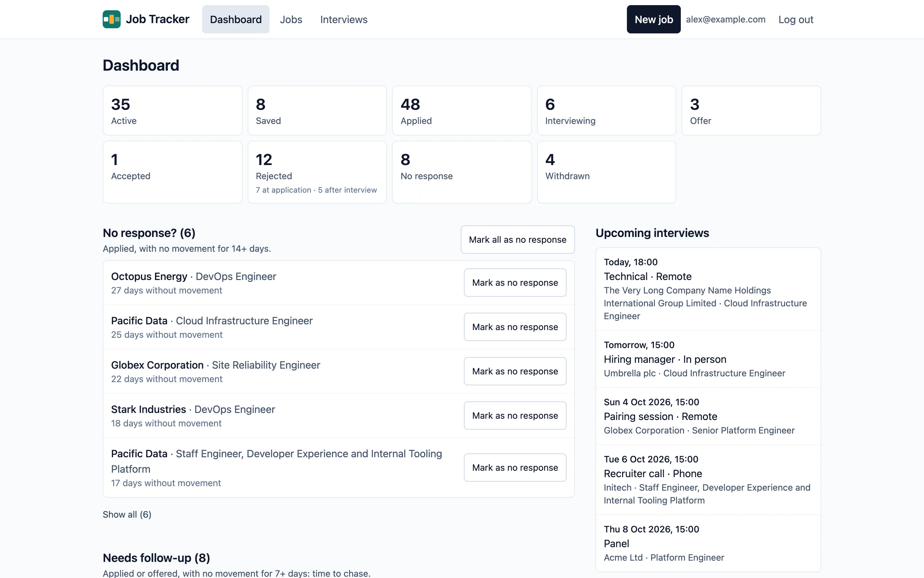924x578 pixels.
Task: Switch to the Interviews tab
Action: click(344, 19)
